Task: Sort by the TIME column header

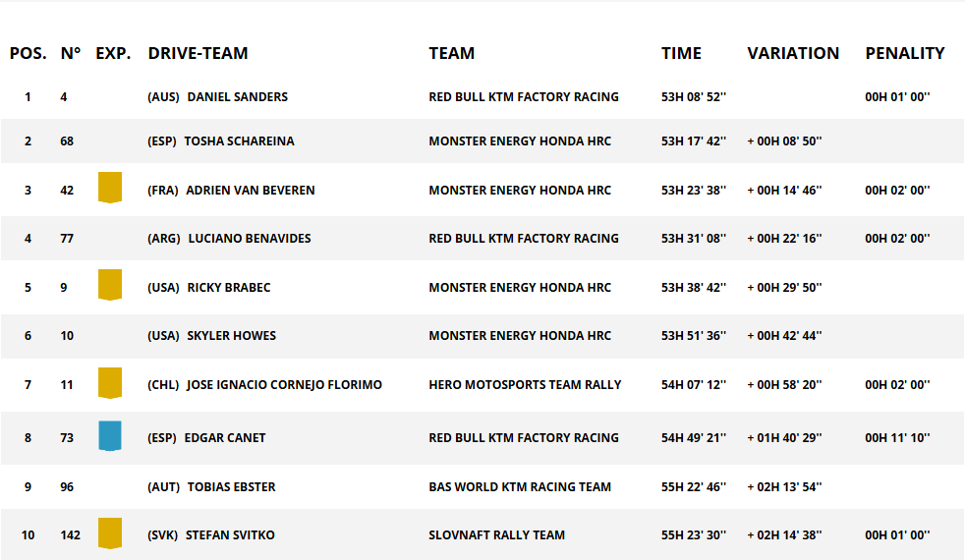Action: tap(681, 53)
